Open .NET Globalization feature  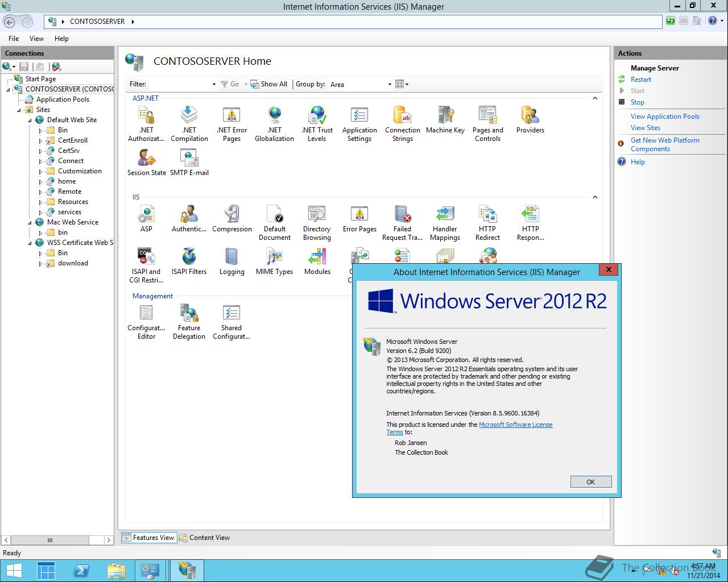274,124
